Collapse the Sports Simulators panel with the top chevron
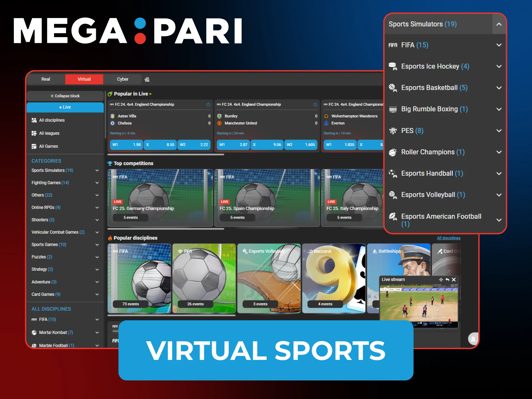Screen dimensions: 532x399 click(499, 24)
